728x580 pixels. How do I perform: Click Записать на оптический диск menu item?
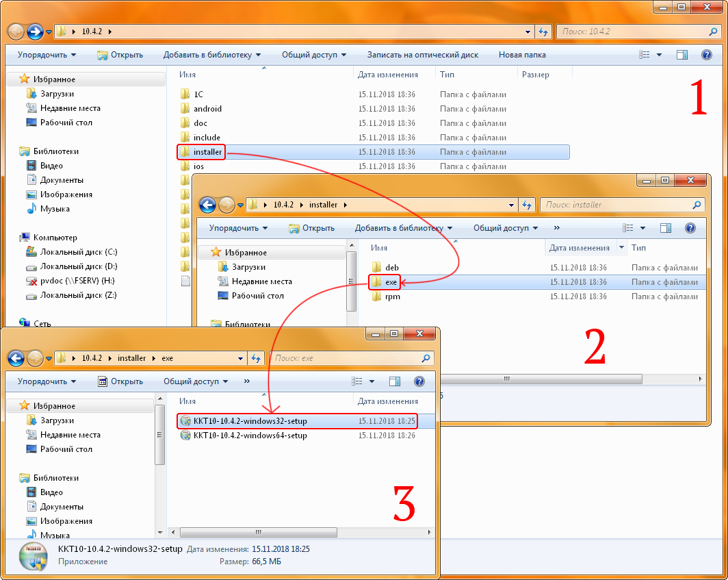(422, 55)
